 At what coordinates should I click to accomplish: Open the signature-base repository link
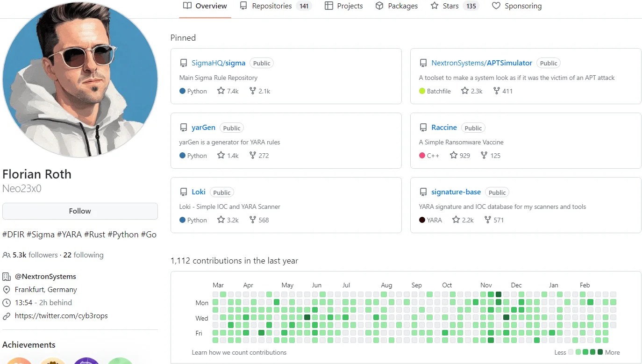click(456, 192)
